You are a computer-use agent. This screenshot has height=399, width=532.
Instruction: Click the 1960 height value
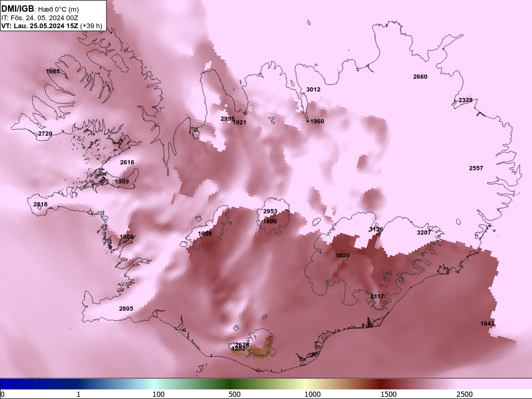coord(317,121)
